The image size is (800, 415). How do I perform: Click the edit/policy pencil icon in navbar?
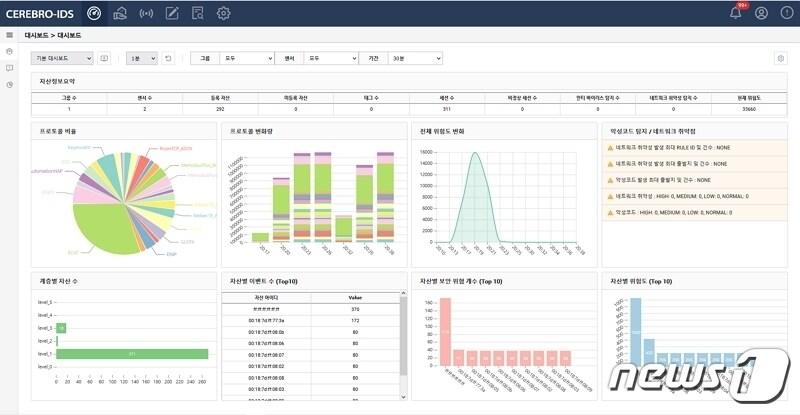[172, 13]
